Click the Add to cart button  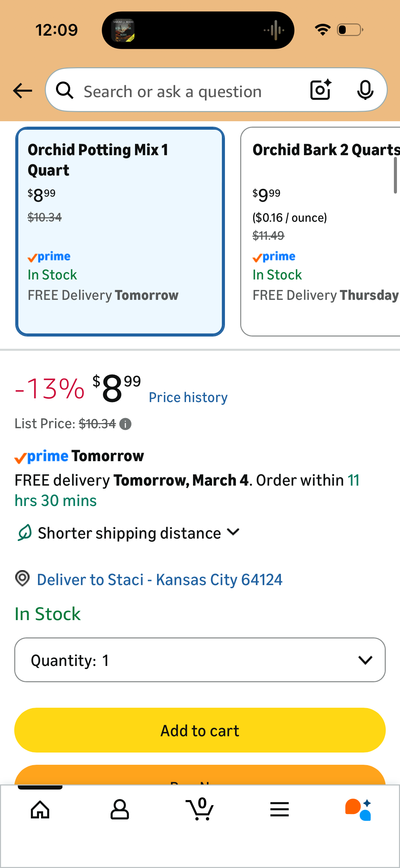[200, 730]
